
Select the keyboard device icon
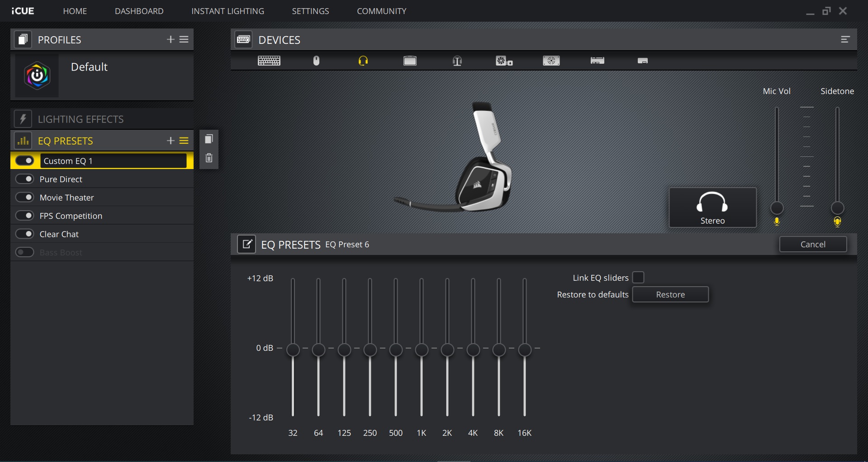click(269, 61)
